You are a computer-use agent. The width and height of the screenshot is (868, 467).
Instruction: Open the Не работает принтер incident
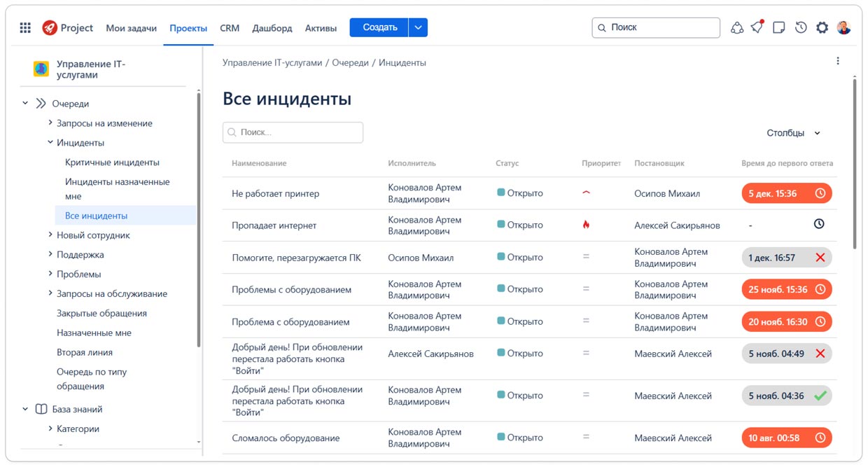click(x=275, y=194)
